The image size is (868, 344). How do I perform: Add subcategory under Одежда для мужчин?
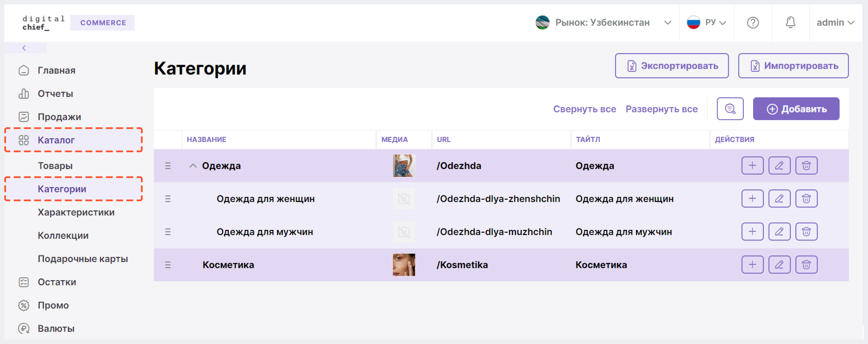[752, 232]
